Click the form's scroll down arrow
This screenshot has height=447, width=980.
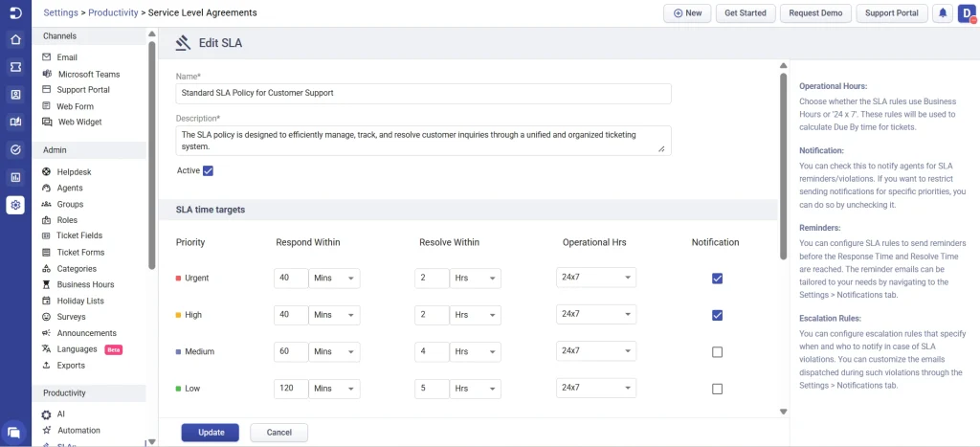pyautogui.click(x=783, y=412)
